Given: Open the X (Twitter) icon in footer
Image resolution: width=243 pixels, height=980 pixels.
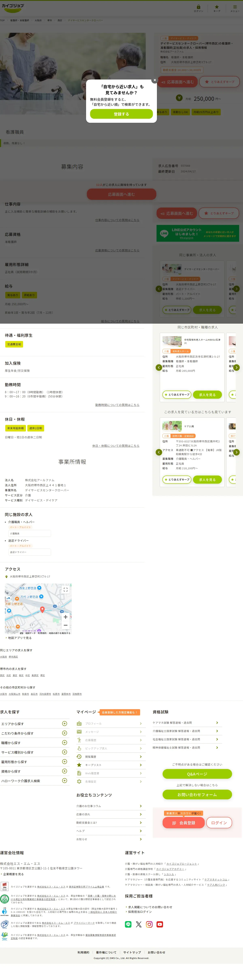Looking at the screenshot, I should (139, 924).
